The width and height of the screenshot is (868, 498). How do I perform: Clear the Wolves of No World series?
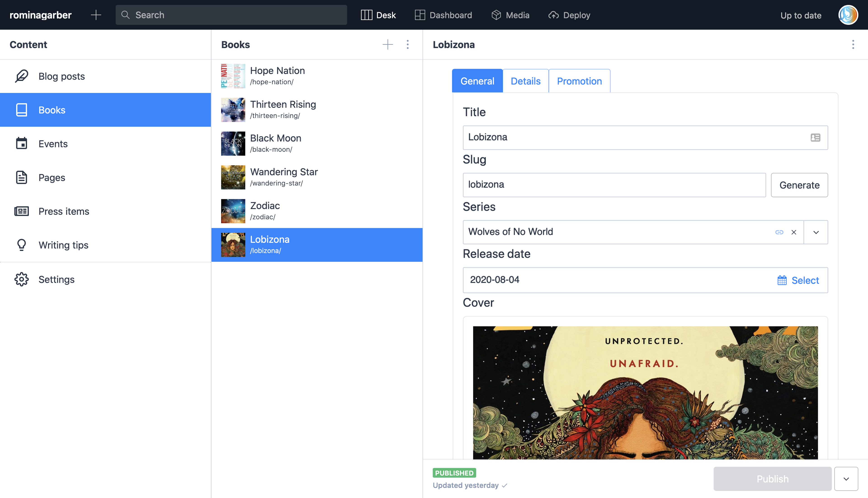pyautogui.click(x=794, y=232)
